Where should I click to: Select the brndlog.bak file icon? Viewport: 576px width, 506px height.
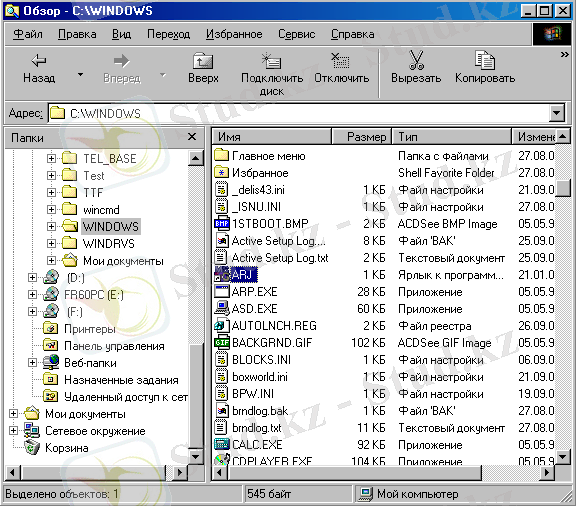click(222, 410)
